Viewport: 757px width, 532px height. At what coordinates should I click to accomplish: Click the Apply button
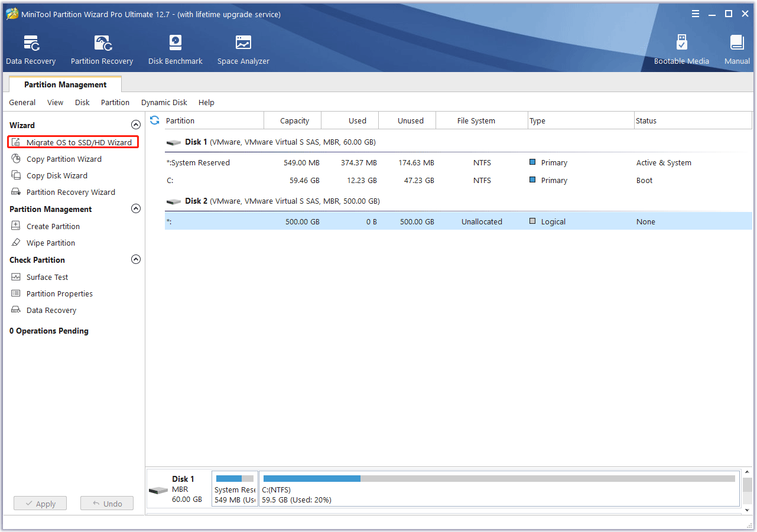coord(40,503)
